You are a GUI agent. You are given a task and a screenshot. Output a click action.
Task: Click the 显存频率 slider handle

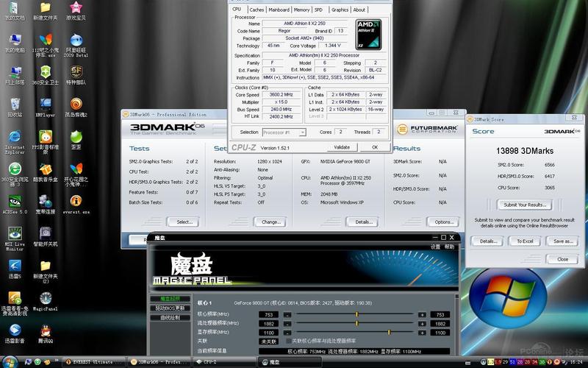coord(390,332)
